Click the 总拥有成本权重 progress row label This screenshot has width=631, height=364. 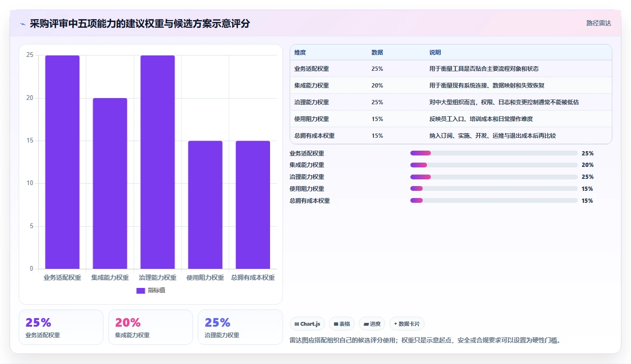click(310, 201)
